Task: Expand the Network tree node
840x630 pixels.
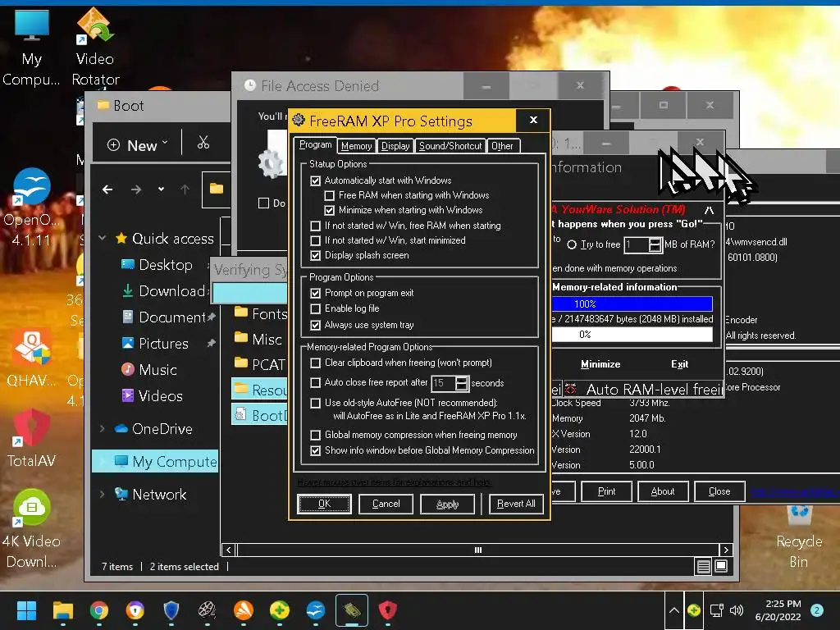Action: (103, 494)
